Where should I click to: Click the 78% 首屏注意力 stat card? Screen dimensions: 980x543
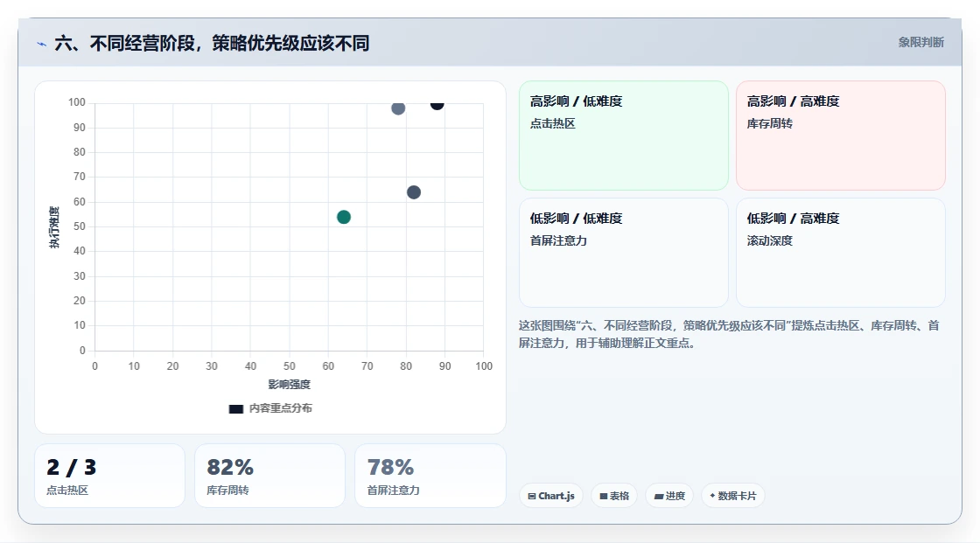430,476
